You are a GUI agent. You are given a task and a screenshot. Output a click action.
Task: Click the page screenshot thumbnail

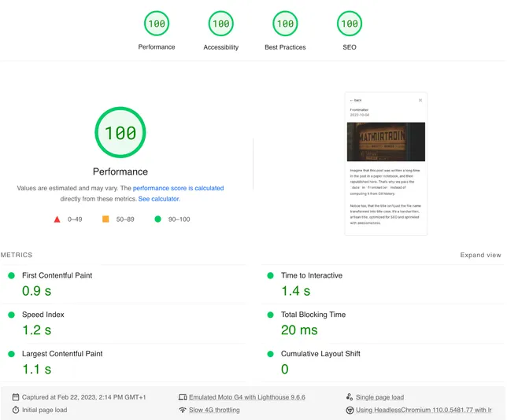click(386, 164)
